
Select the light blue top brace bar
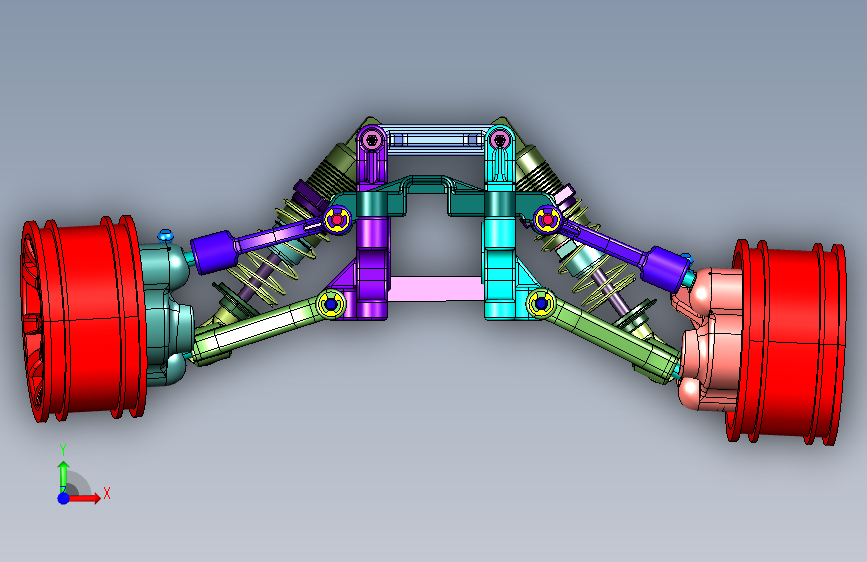point(436,139)
